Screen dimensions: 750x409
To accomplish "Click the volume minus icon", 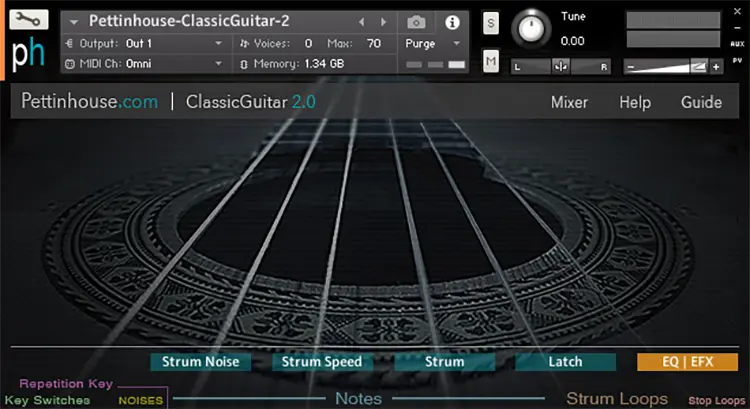I will tap(630, 67).
